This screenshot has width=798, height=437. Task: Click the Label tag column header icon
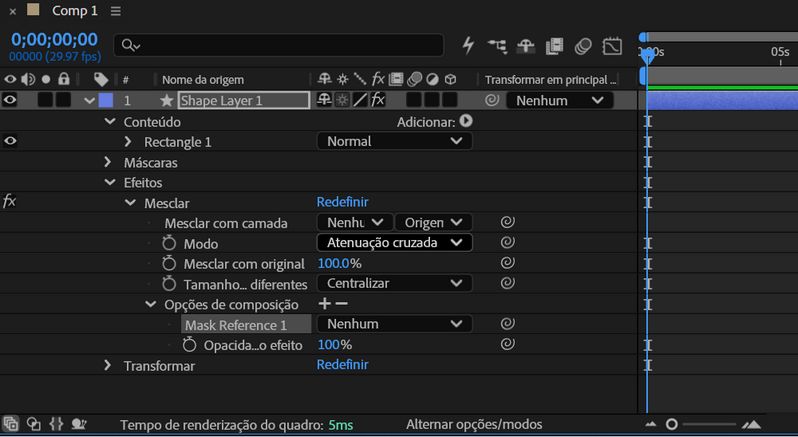[101, 79]
